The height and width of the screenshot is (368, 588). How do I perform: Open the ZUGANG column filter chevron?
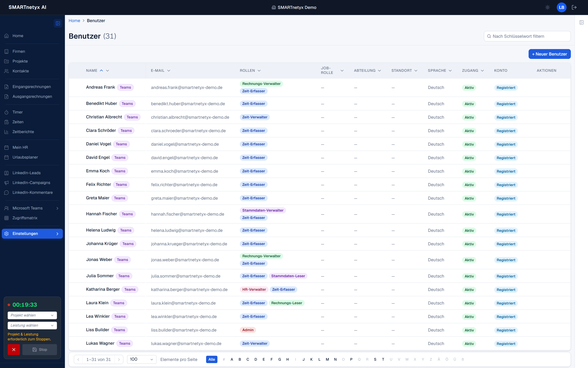click(x=482, y=71)
